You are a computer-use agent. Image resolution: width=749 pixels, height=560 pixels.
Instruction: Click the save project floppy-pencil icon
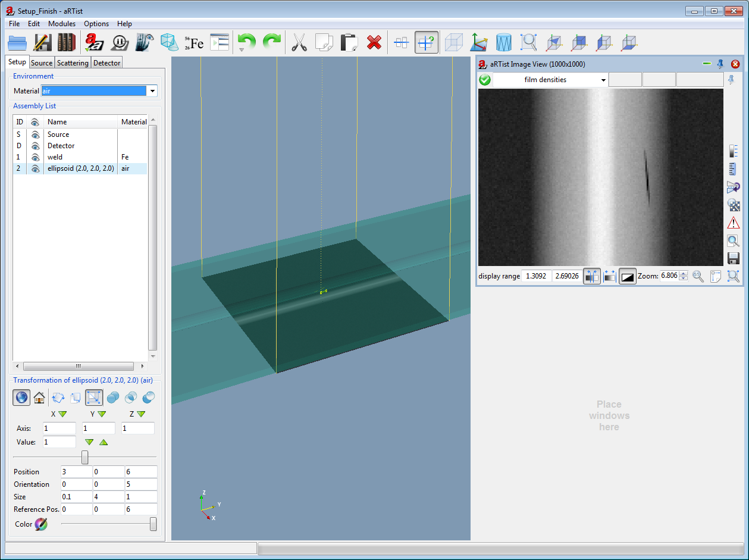(x=42, y=42)
